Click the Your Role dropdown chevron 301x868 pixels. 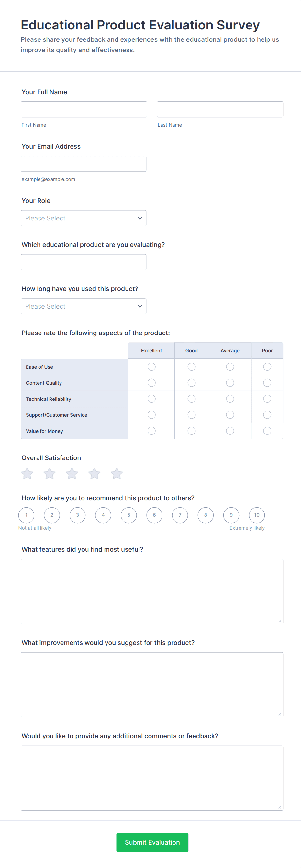coord(140,218)
